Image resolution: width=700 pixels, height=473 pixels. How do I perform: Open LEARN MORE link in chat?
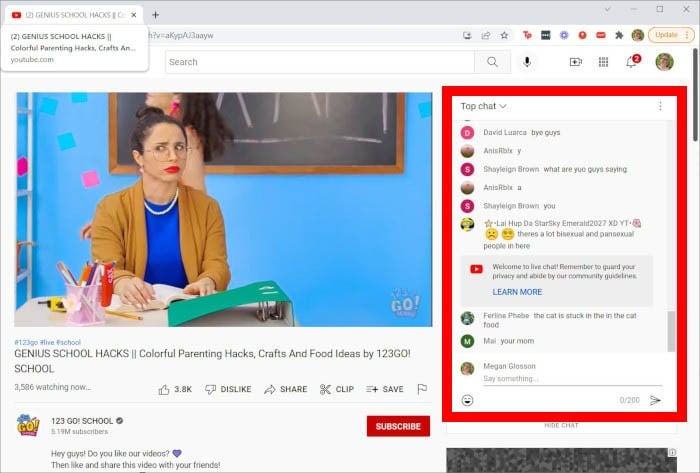click(517, 292)
